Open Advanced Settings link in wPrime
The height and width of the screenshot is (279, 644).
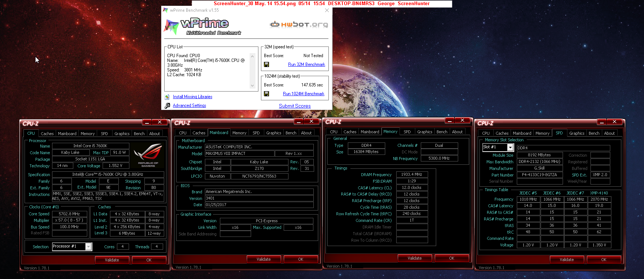click(x=189, y=105)
